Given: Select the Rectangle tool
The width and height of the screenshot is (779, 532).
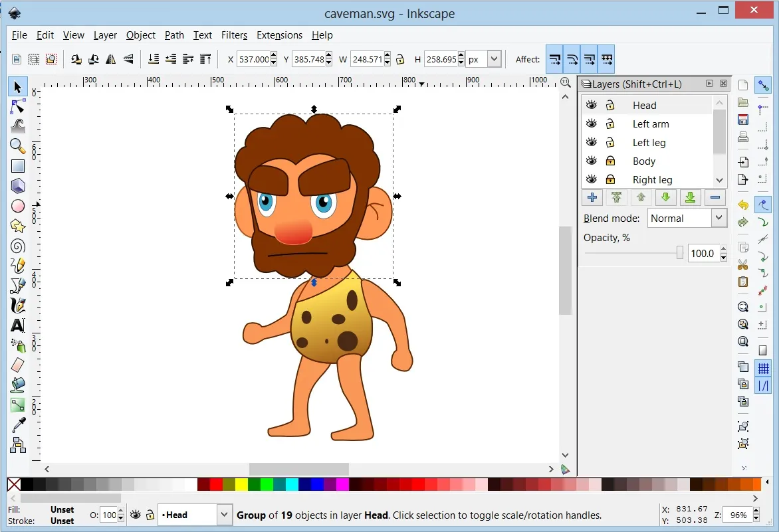Looking at the screenshot, I should coord(18,166).
